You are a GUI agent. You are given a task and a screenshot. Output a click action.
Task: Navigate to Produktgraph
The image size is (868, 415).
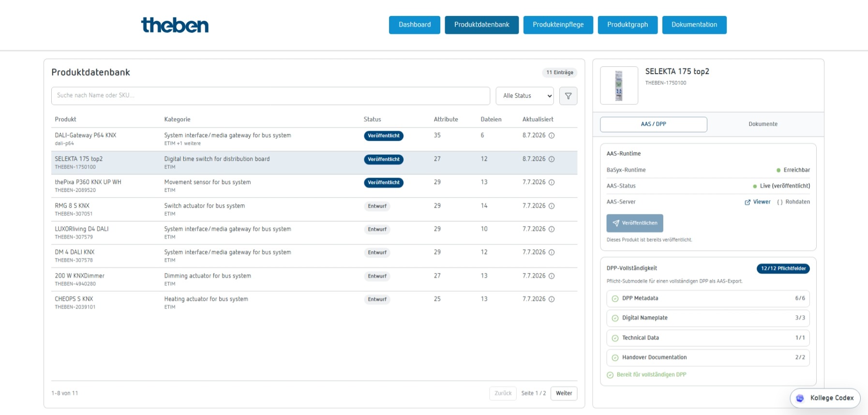[628, 25]
